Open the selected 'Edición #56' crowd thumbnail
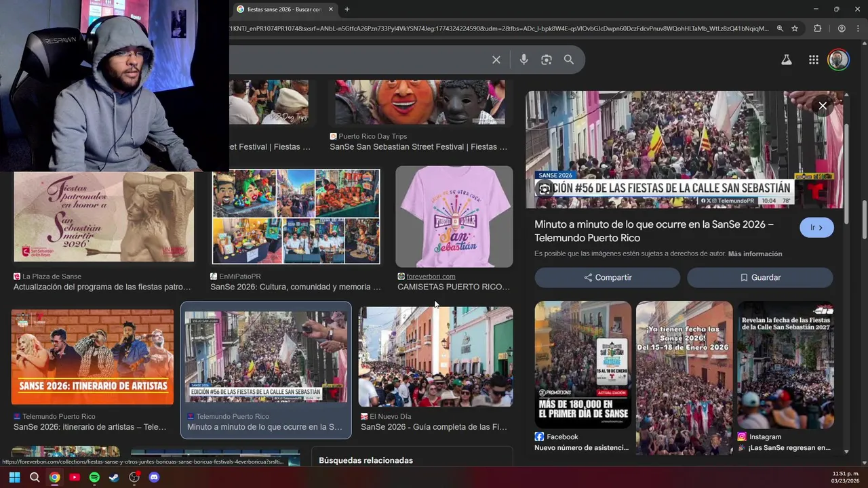The height and width of the screenshot is (488, 868). [266, 357]
